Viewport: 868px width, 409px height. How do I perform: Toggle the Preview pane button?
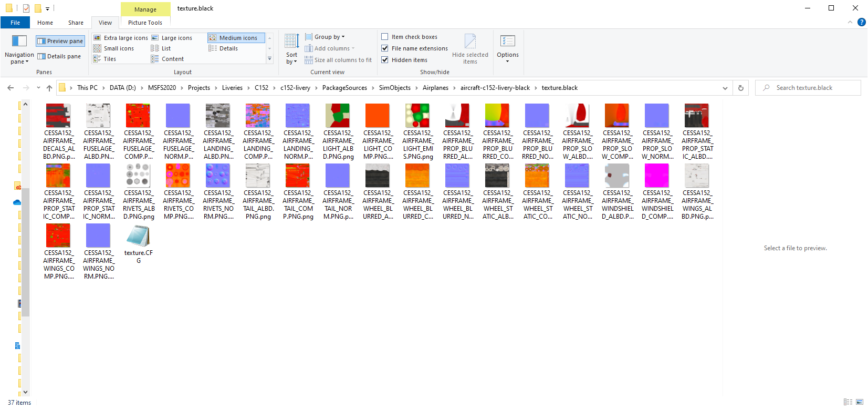coord(60,41)
